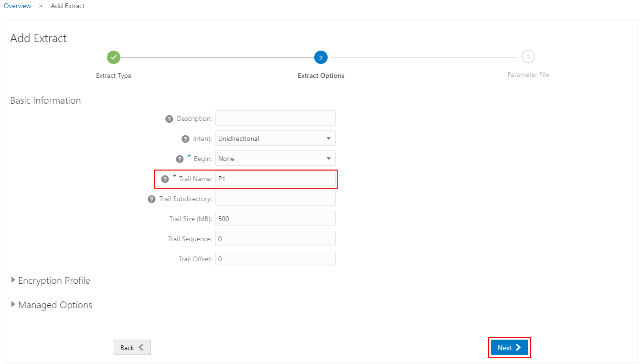Click the green checkmark Extract Type step
This screenshot has width=640, height=364.
coord(114,57)
